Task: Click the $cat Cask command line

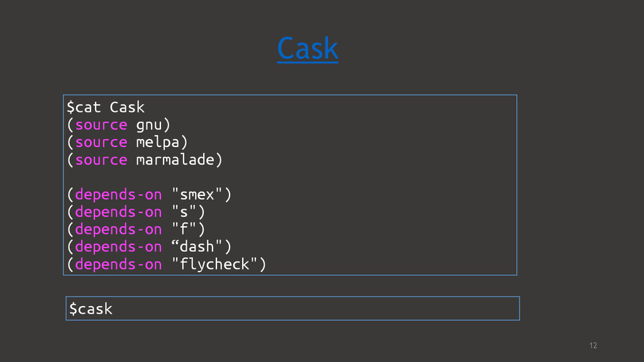Action: click(x=106, y=107)
